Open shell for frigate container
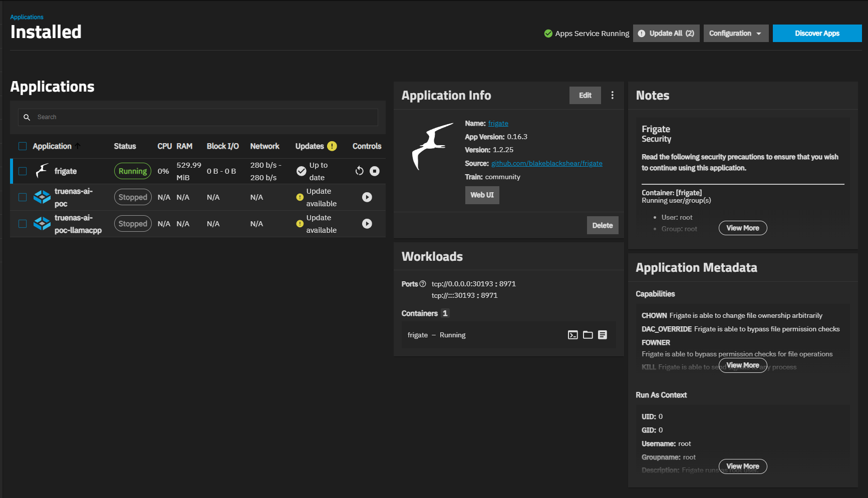Screen dimensions: 868x498 573,335
